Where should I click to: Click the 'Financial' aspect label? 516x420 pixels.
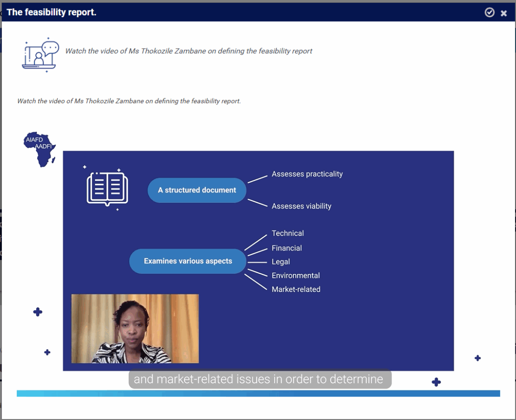coord(287,248)
